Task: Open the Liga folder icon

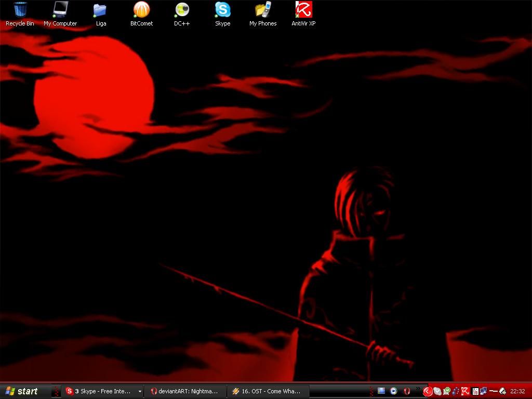Action: 101,14
